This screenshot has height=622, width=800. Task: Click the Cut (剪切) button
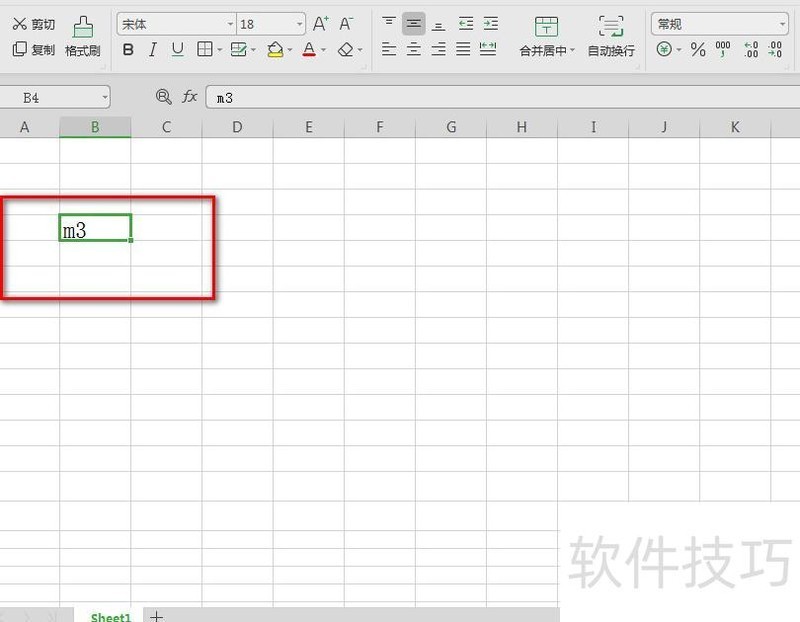(34, 24)
